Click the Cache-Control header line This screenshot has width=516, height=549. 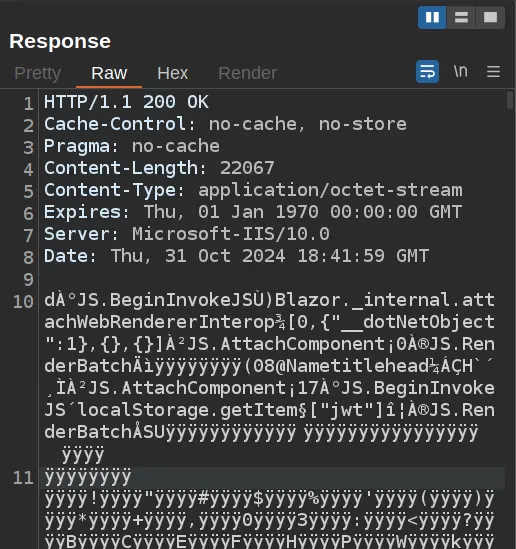pos(225,124)
